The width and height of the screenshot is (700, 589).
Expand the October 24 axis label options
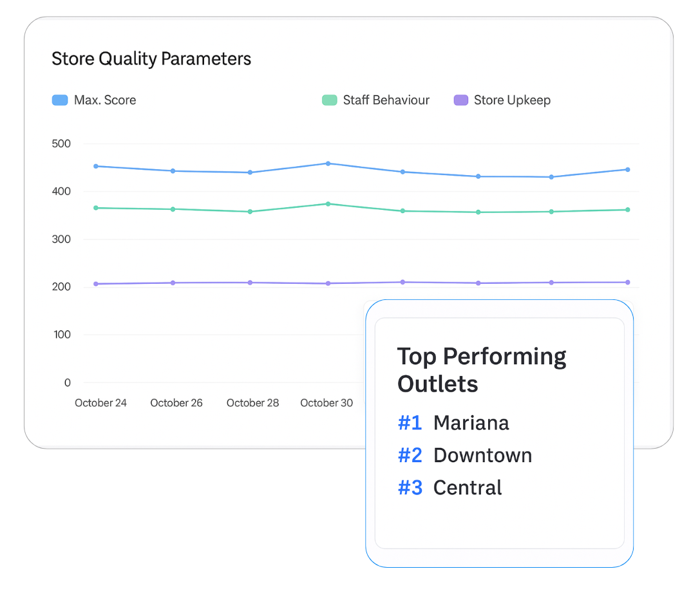(x=100, y=402)
